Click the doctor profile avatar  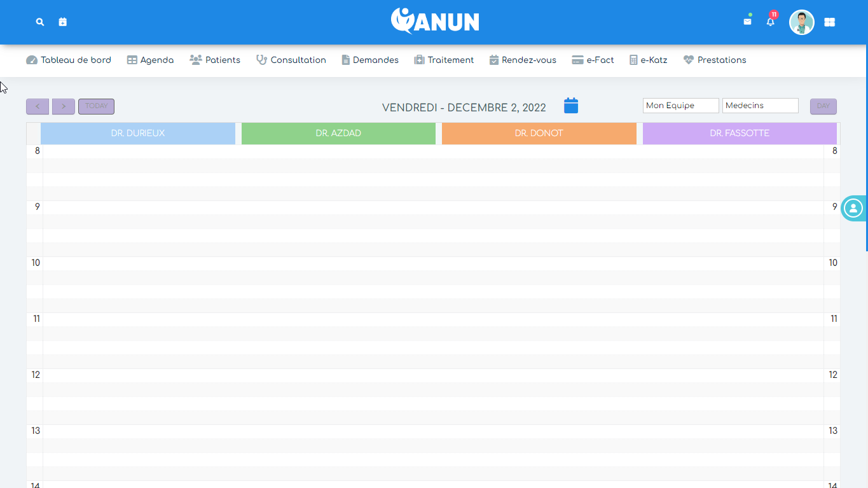[x=801, y=22]
